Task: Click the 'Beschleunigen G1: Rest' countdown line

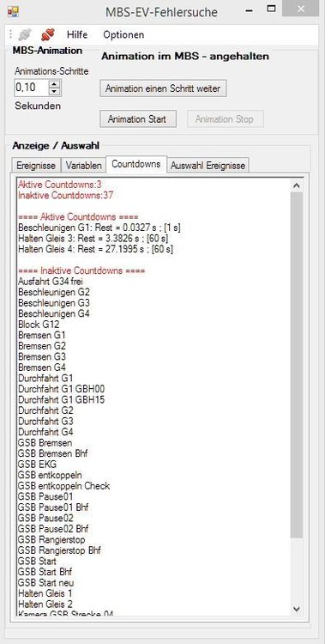Action: coord(99,228)
